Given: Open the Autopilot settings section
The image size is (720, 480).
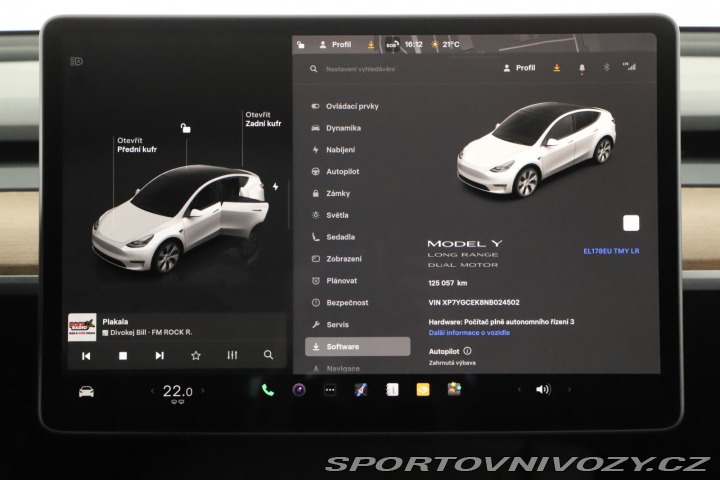Looking at the screenshot, I should point(335,171).
